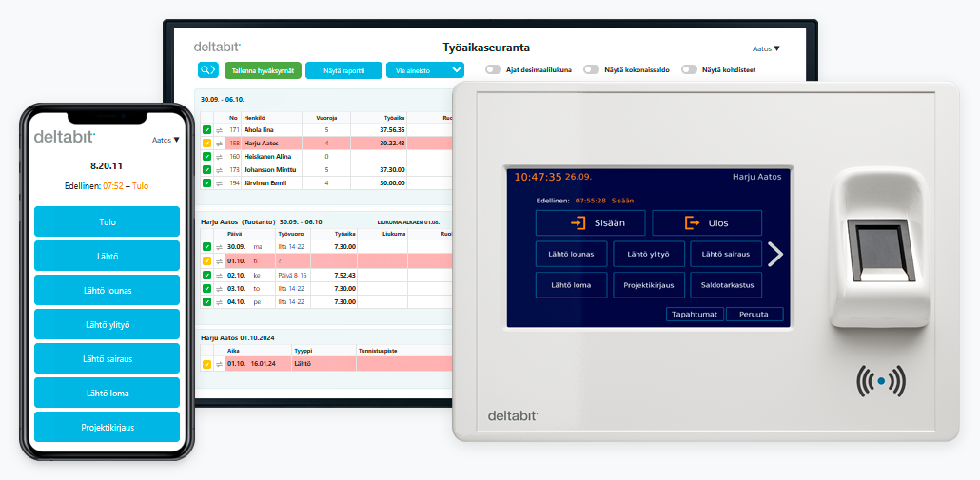Viewport: 980px width, 480px height.
Task: Toggle approval checkbox for Järvinen Eemil
Action: [x=206, y=182]
